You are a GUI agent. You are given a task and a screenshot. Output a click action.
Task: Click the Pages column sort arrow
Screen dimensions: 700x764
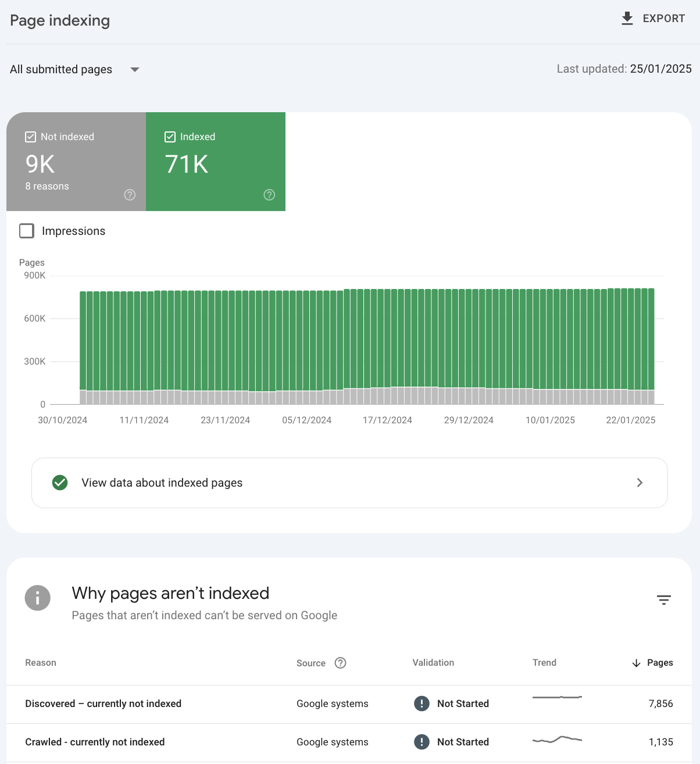pos(636,663)
